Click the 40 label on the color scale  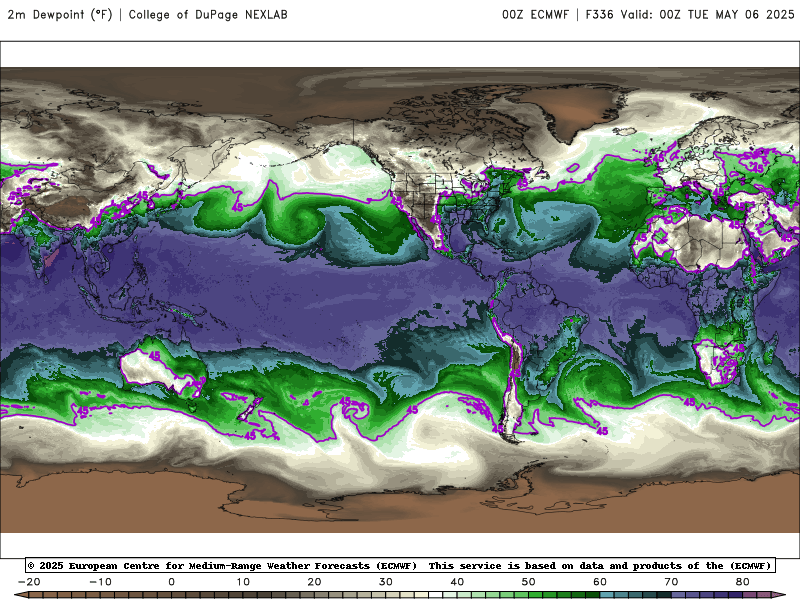tap(457, 582)
